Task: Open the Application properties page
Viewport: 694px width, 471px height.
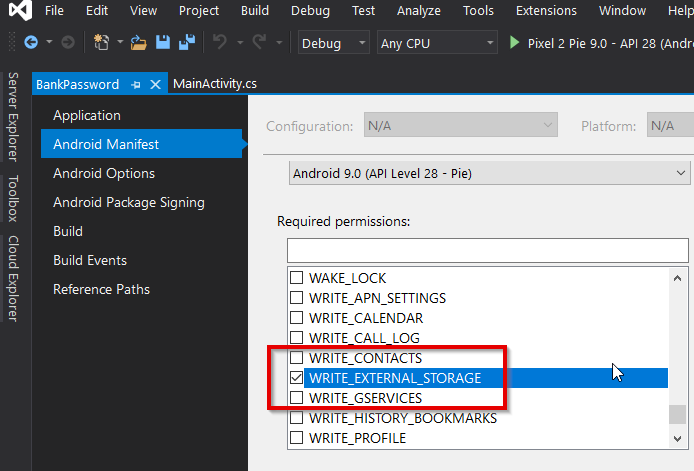Action: (x=87, y=115)
